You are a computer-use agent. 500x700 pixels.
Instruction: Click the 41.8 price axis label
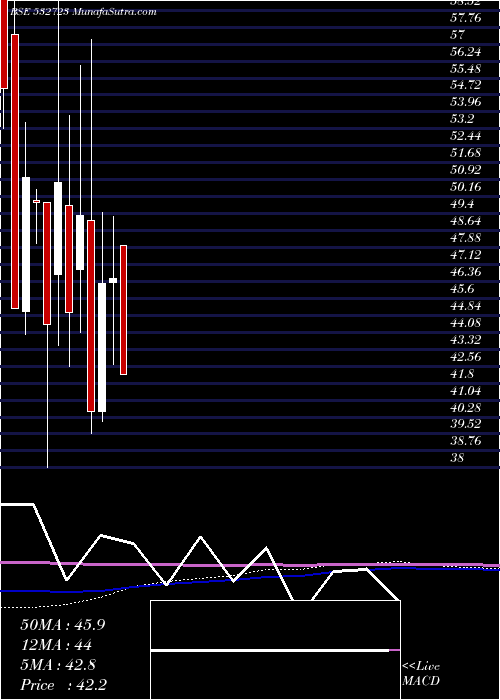pyautogui.click(x=463, y=374)
